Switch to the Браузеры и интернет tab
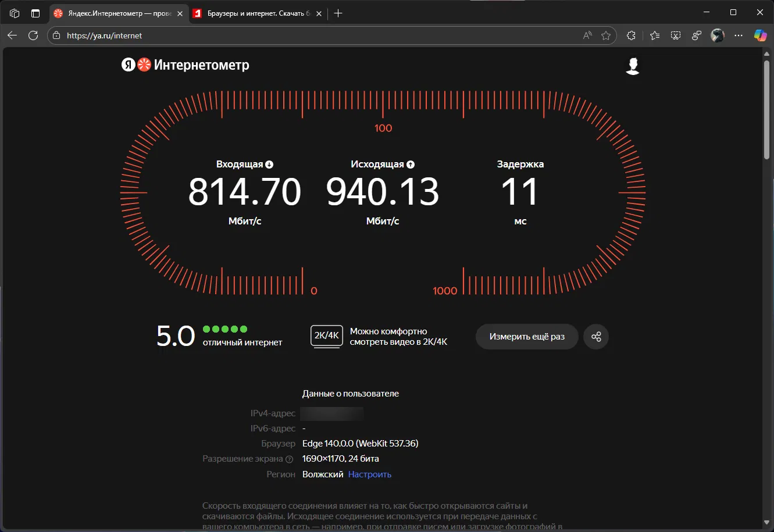 [x=258, y=13]
